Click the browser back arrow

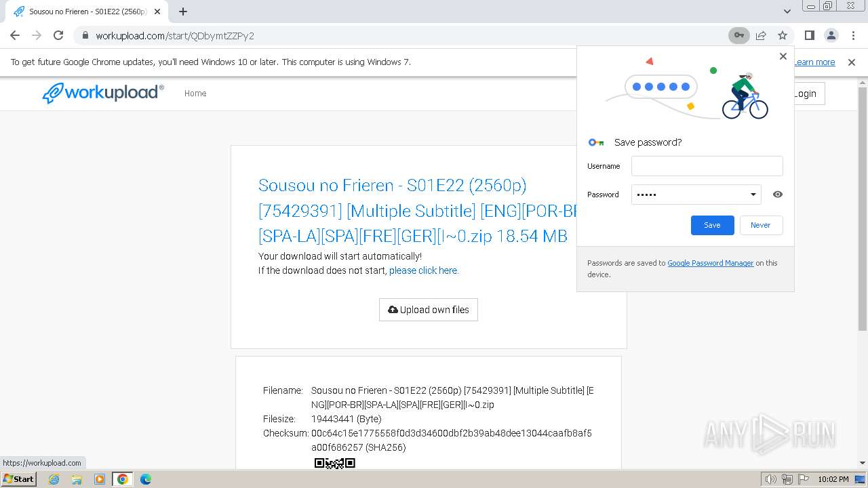[x=15, y=35]
